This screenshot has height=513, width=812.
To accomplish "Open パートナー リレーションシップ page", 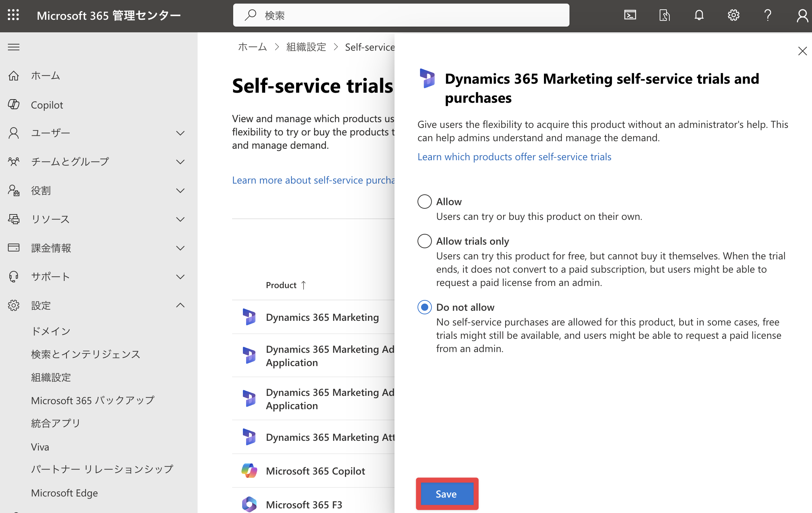I will click(102, 469).
